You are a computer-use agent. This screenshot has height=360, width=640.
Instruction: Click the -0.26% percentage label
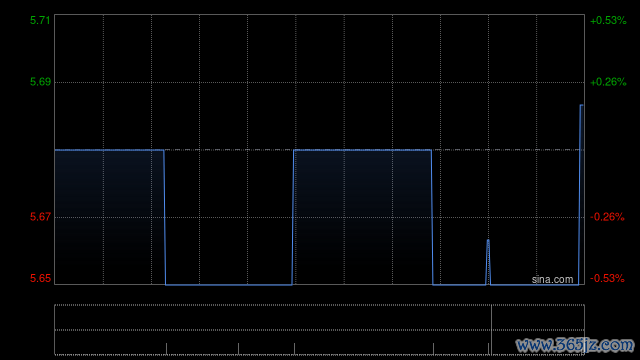[607, 217]
